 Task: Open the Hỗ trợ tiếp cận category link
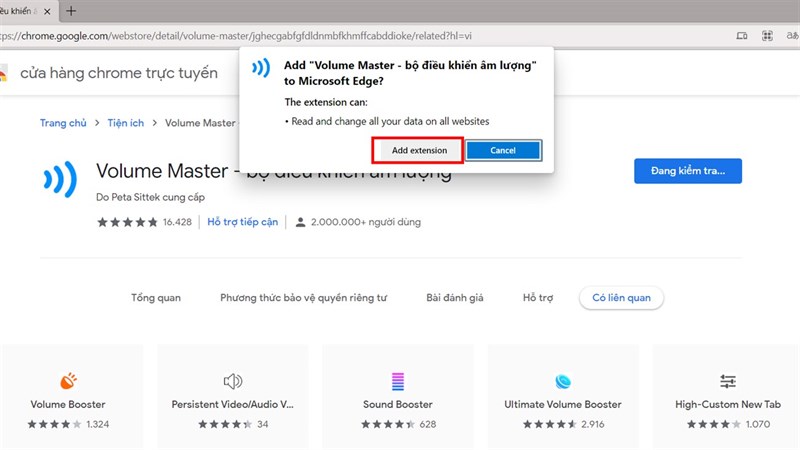pos(241,222)
